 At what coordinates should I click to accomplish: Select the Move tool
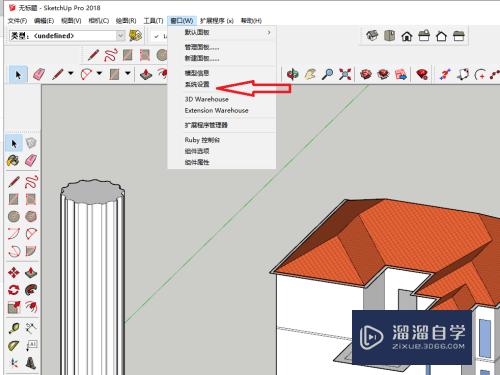[13, 273]
